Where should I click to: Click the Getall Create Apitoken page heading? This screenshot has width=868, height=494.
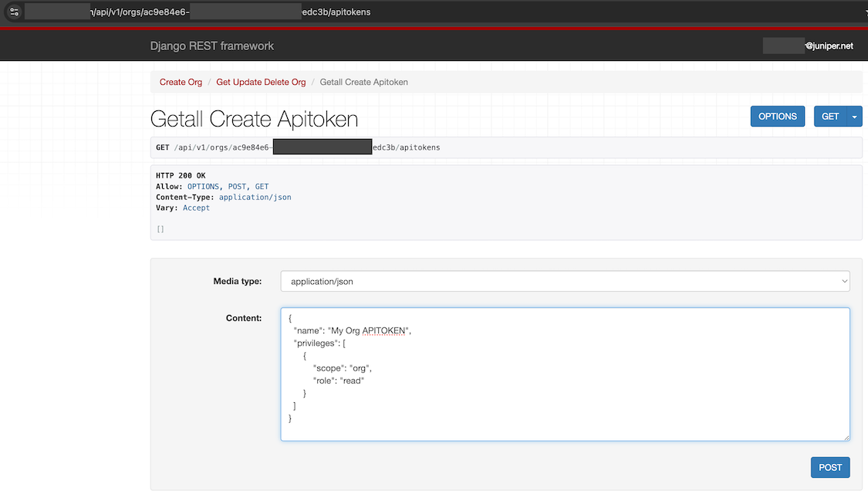(x=254, y=119)
